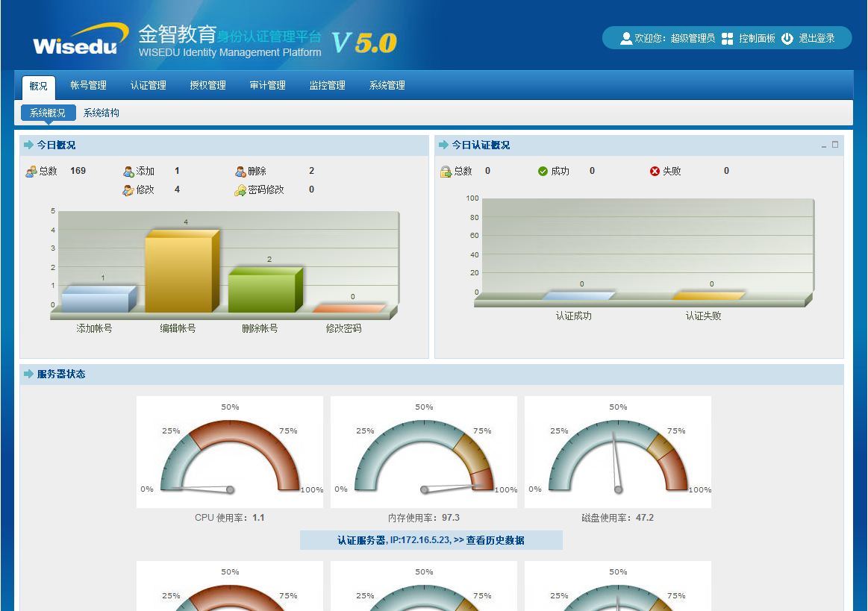Click the 密码修改 key icon
This screenshot has height=611, width=868.
pyautogui.click(x=240, y=190)
